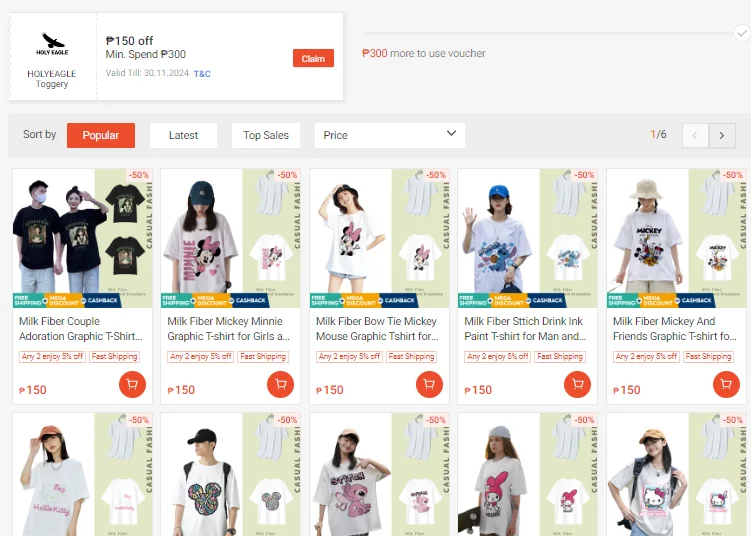Open Bow Tie Mickey Mouse Tshirt image
The width and height of the screenshot is (751, 536).
379,238
